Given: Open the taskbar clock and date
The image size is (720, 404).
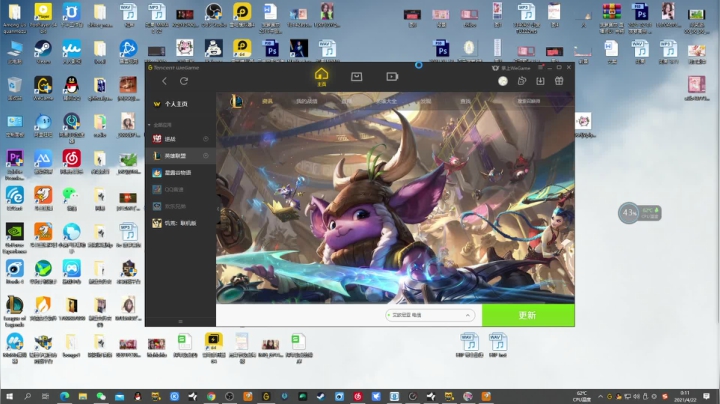Looking at the screenshot, I should 685,396.
